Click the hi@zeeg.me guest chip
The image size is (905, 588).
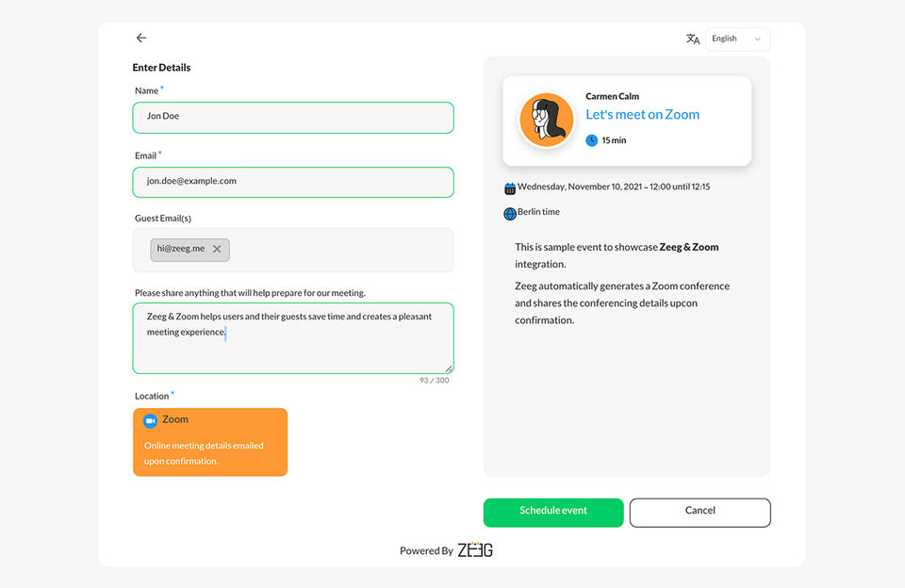click(181, 249)
